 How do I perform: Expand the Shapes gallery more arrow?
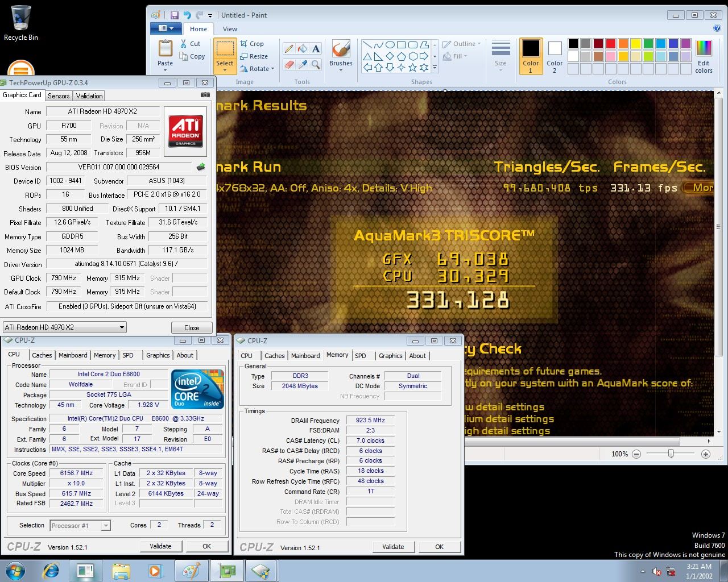435,68
